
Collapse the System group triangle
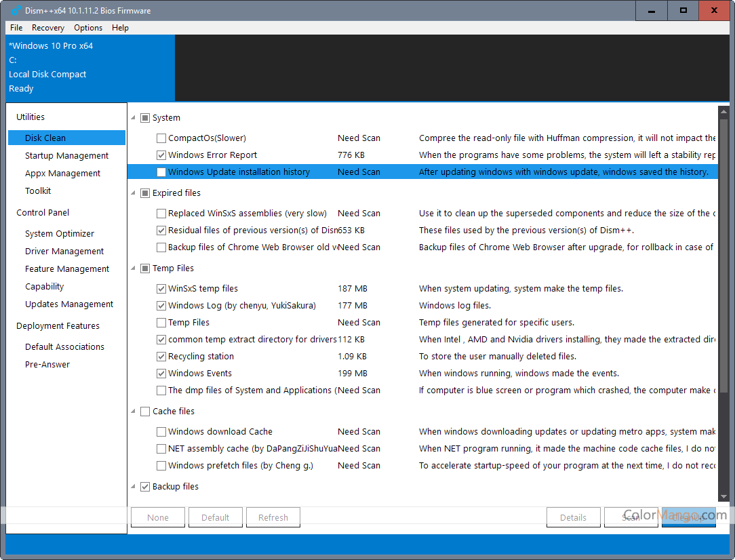click(x=132, y=117)
